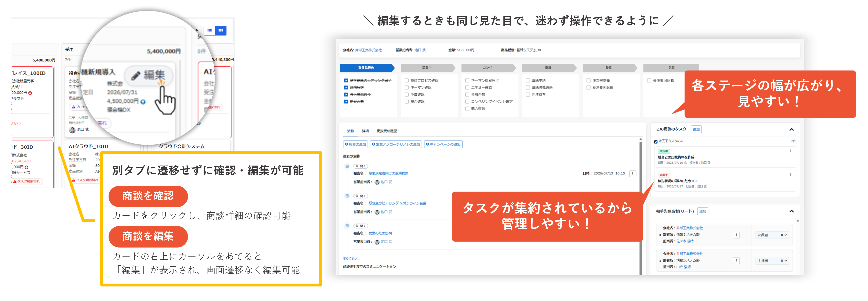Select the コンペ stage step
The image size is (868, 301).
[489, 68]
